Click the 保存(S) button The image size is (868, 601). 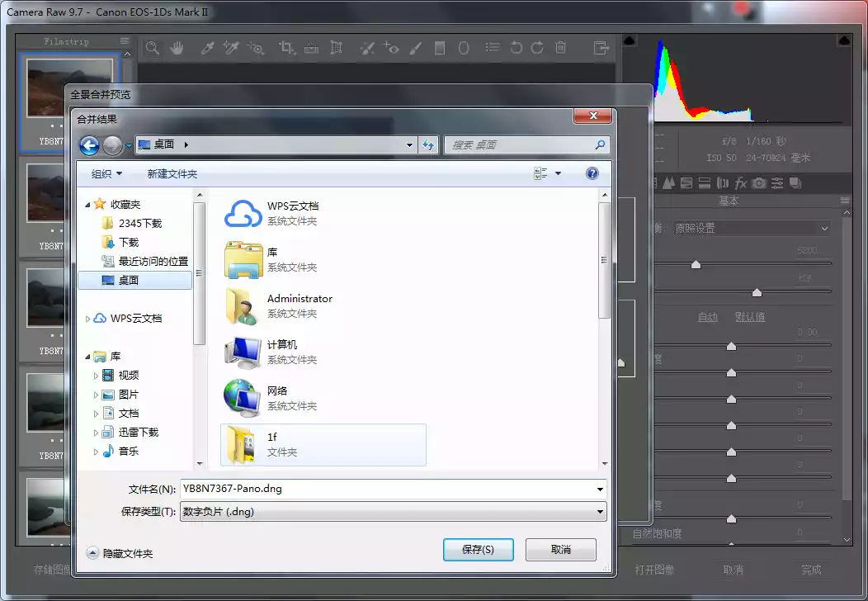(478, 550)
